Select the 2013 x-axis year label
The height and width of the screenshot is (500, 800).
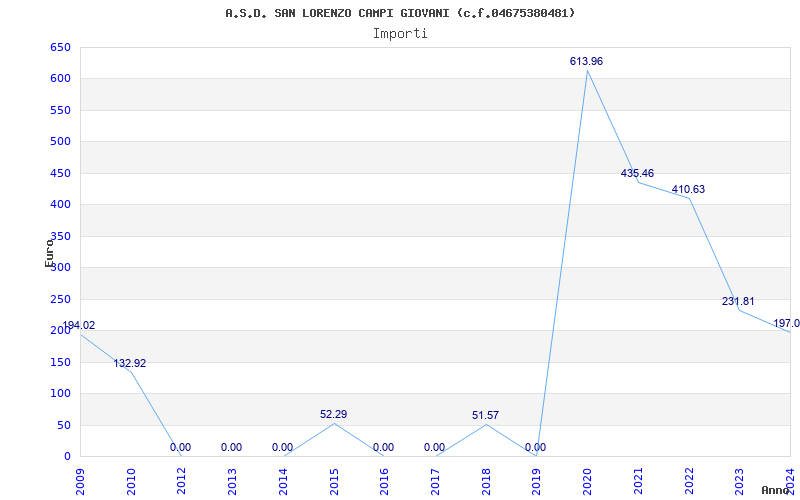coord(232,482)
